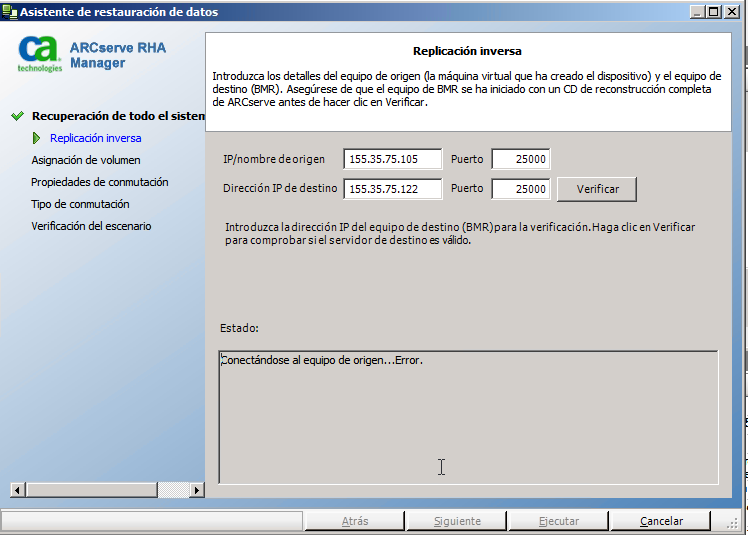Screen dimensions: 748x535
Task: Click the Cancelar button
Action: point(661,521)
